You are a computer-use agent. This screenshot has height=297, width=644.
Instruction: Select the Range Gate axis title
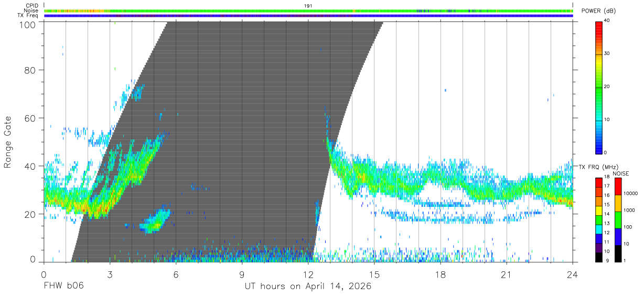(x=8, y=142)
